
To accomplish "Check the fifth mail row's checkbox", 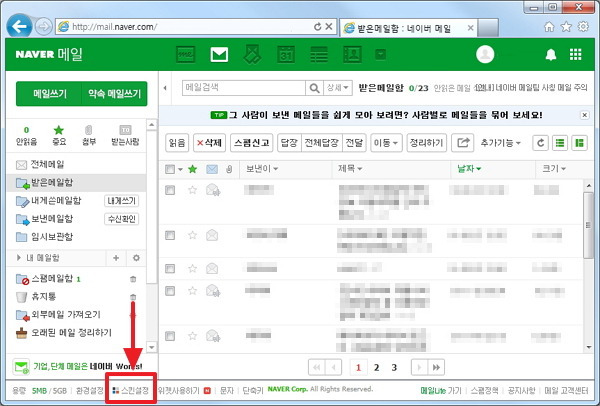I will pos(170,336).
